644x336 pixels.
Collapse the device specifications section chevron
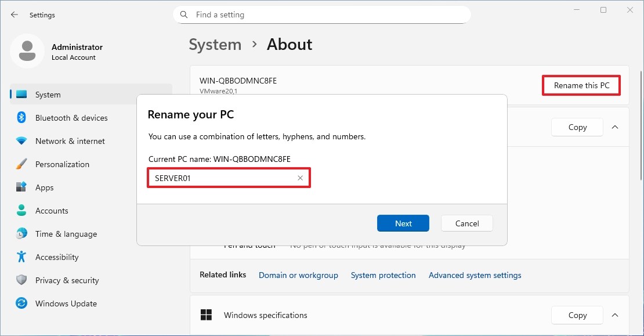[615, 127]
